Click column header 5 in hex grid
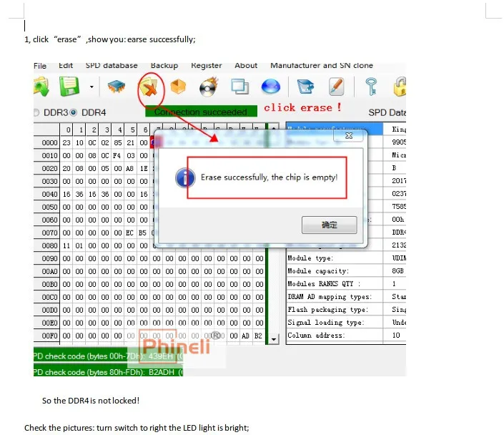 tap(132, 130)
